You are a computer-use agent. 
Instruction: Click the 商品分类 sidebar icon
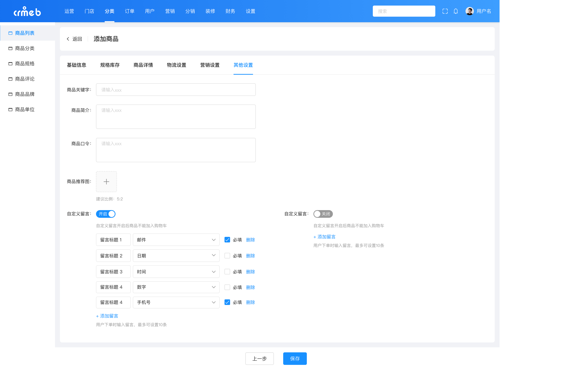pos(11,48)
